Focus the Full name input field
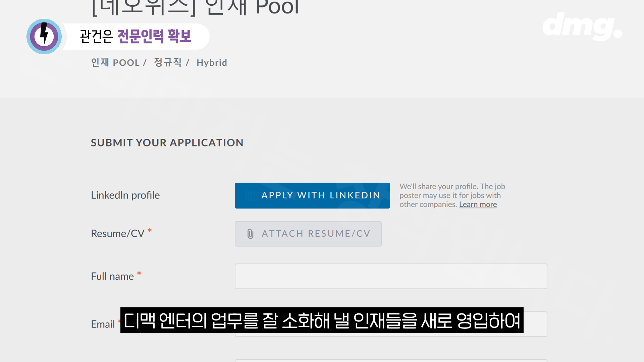644x362 pixels. [x=391, y=276]
